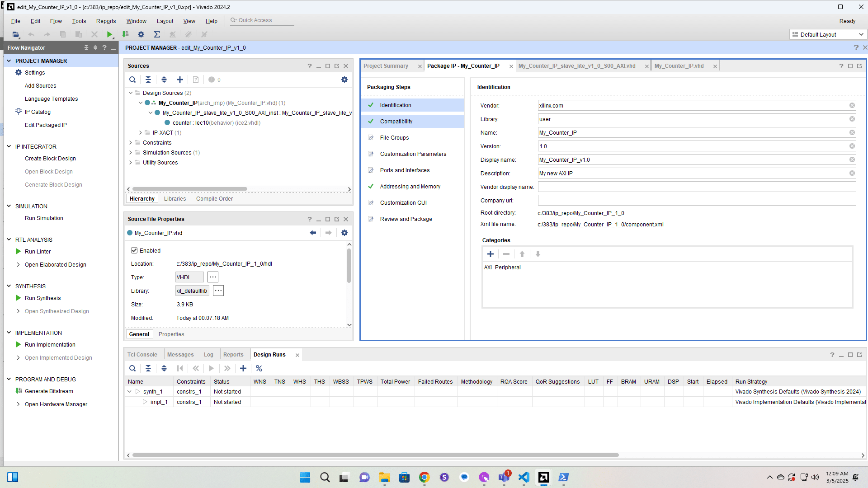Click the Vendor display name field
This screenshot has height=488, width=868.
click(x=696, y=187)
